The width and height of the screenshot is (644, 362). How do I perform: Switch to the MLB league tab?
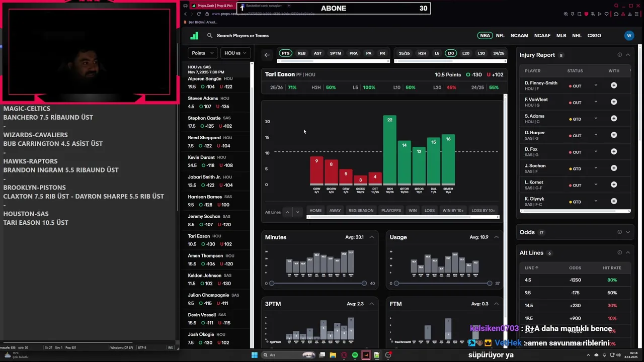click(x=561, y=36)
